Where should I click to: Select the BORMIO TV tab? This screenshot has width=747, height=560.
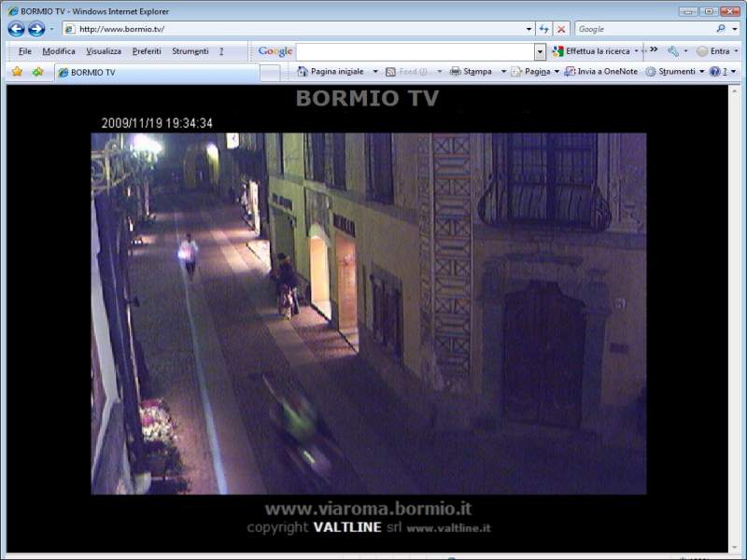157,73
